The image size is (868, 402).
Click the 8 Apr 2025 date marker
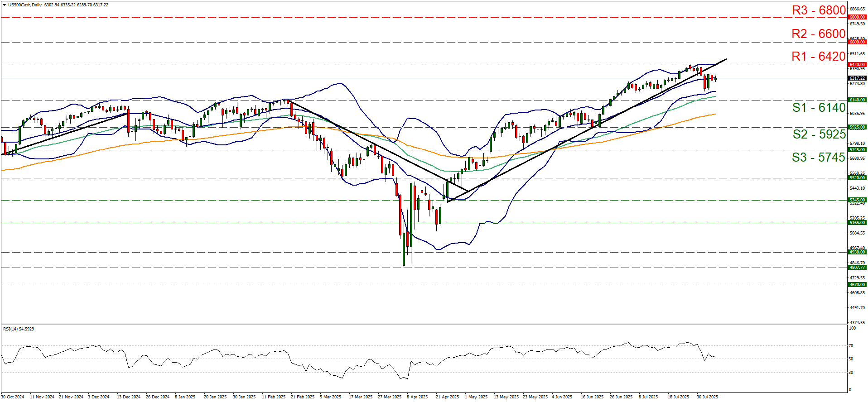(x=417, y=397)
